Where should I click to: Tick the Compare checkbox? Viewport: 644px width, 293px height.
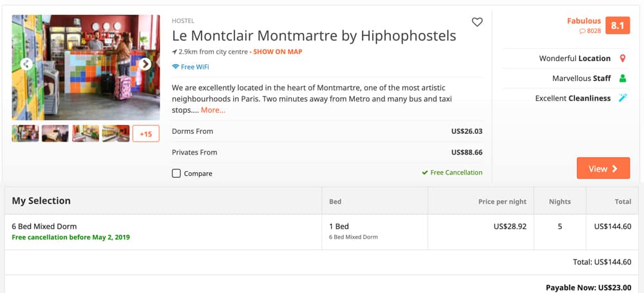point(176,173)
